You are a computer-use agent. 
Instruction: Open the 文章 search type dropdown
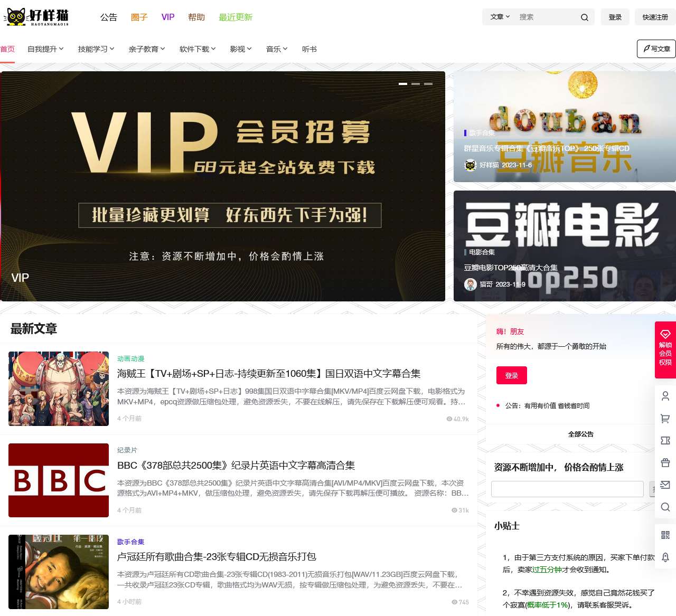pos(500,17)
